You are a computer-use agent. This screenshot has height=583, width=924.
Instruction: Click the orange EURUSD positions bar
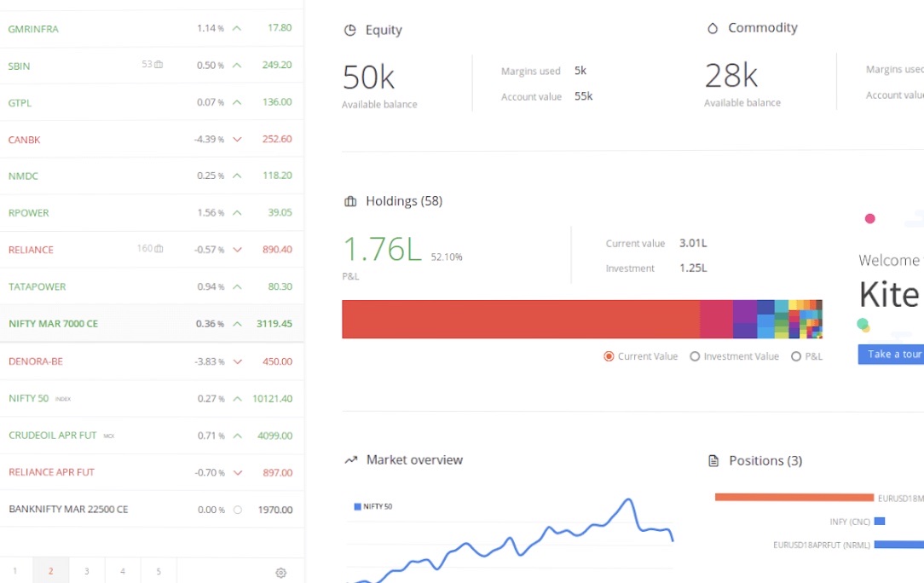794,498
